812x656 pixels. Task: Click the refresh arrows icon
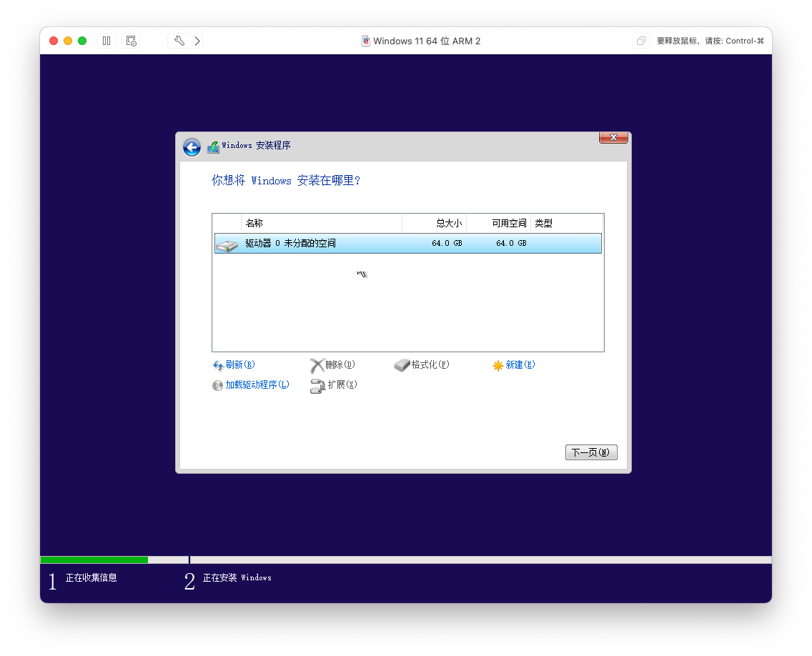click(218, 366)
